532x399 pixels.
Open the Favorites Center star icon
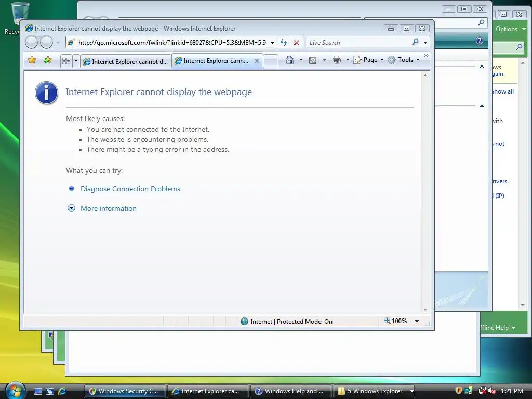point(32,60)
